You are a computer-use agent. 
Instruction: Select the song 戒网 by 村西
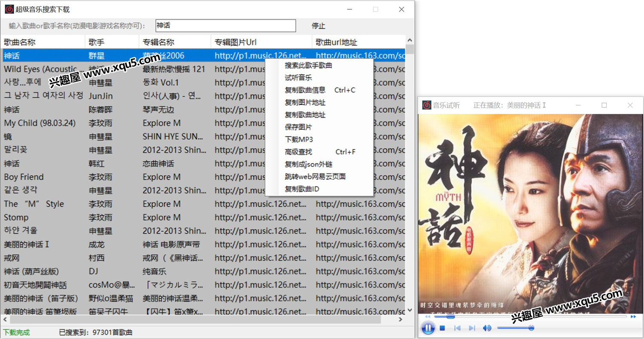tap(12, 258)
